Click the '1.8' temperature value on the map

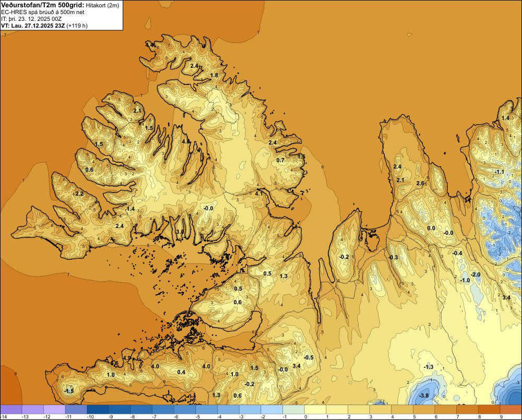215,76
